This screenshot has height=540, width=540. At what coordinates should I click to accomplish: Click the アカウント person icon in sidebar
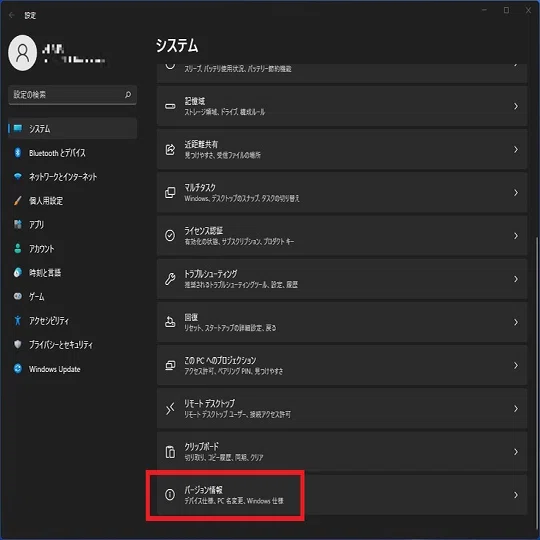pyautogui.click(x=18, y=248)
